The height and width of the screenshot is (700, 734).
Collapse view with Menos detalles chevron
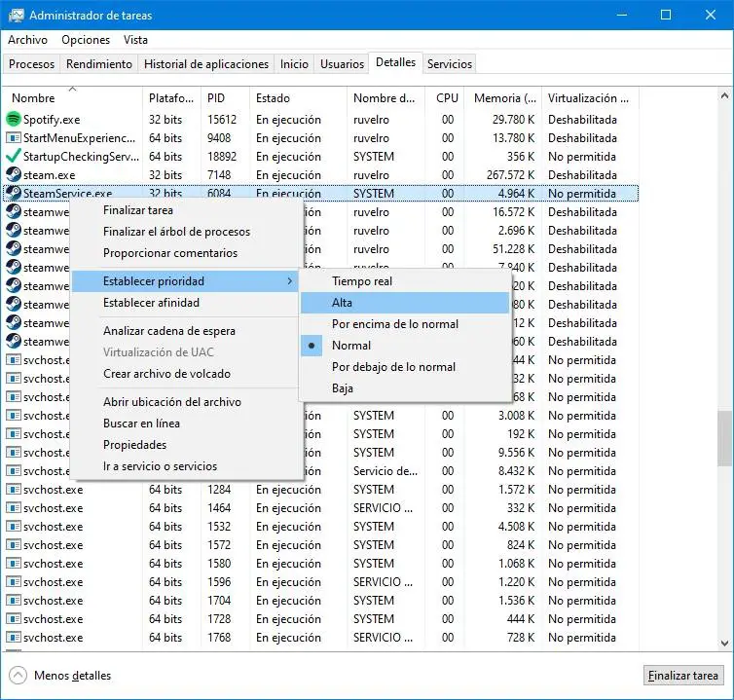tap(18, 675)
